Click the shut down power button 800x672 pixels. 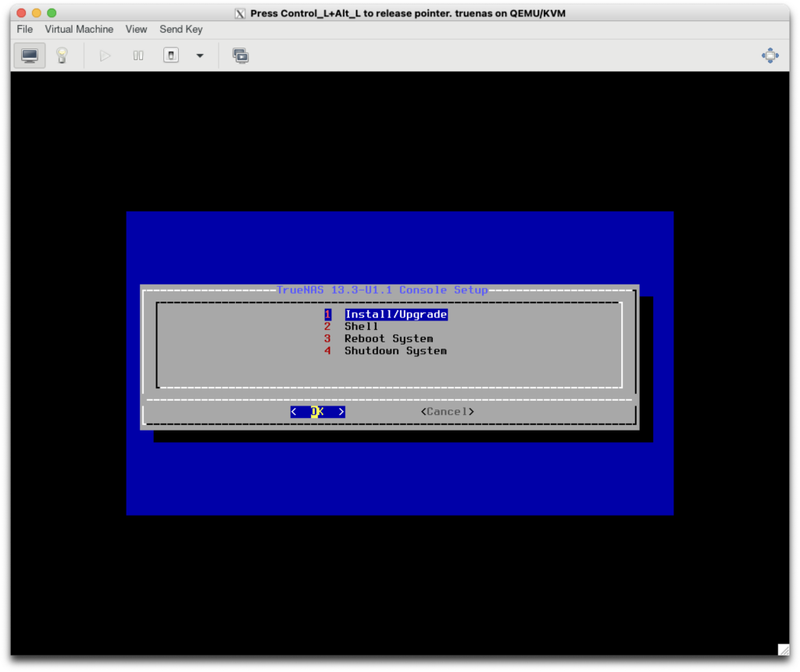171,55
